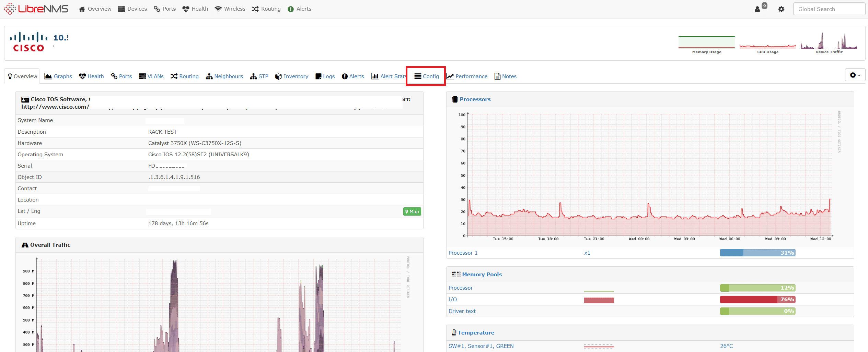The image size is (868, 352).
Task: Open the Processor memory pool link
Action: pyautogui.click(x=461, y=288)
